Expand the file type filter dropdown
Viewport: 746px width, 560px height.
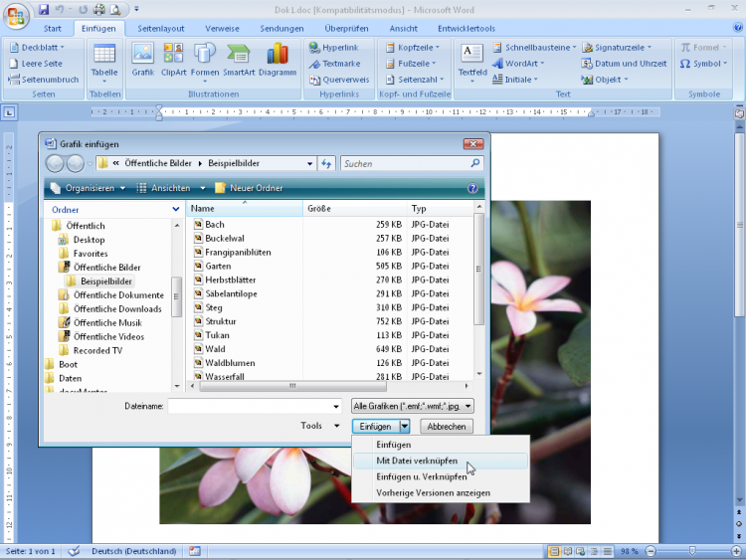pyautogui.click(x=467, y=406)
